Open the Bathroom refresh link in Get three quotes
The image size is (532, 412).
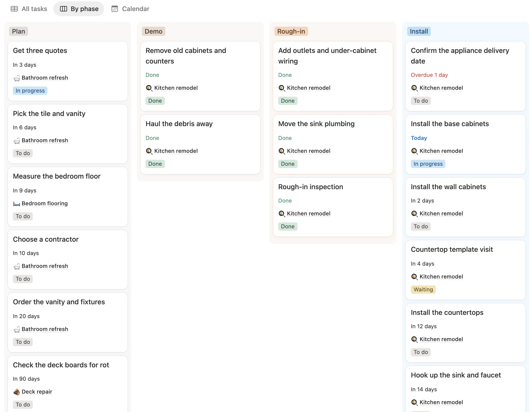pos(45,78)
